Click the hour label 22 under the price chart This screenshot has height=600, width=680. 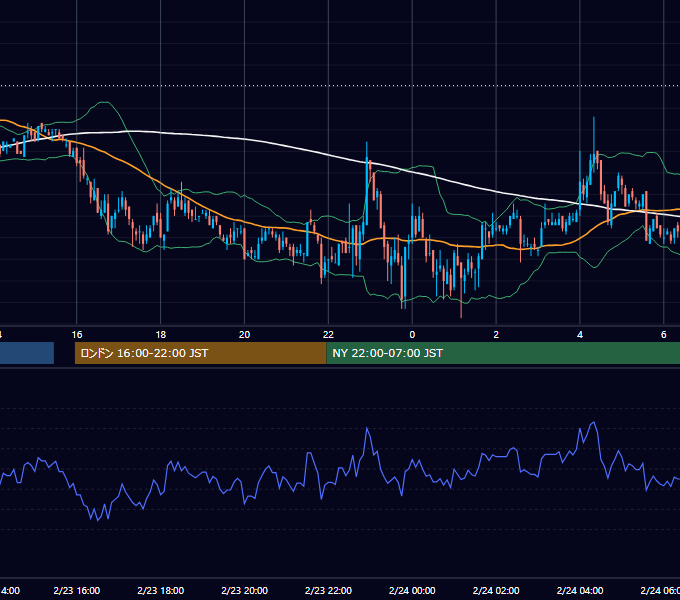pos(328,334)
